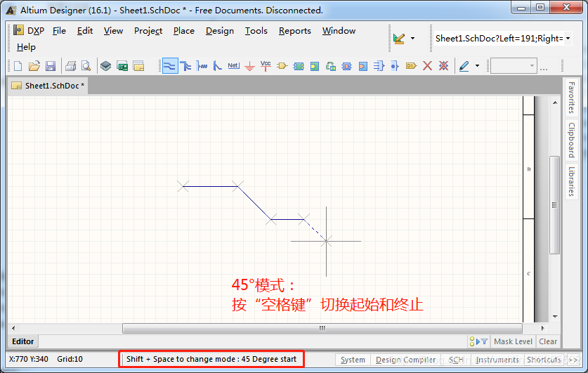Place a GND power port

click(x=250, y=66)
